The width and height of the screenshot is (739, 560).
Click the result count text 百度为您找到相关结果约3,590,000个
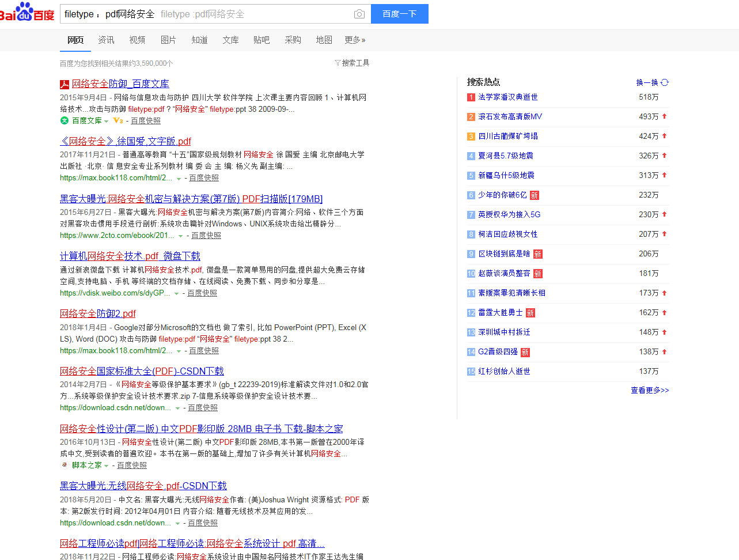click(116, 63)
